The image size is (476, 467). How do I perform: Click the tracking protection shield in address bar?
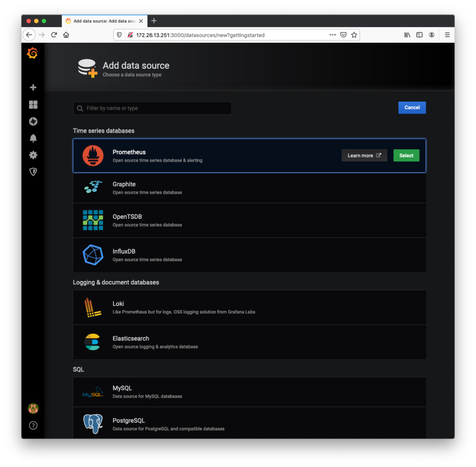point(118,35)
